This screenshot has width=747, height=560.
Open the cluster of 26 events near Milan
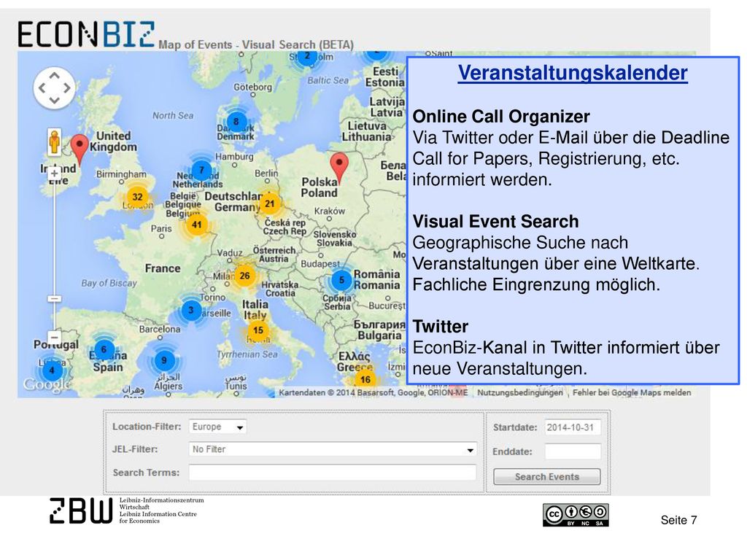tap(244, 276)
